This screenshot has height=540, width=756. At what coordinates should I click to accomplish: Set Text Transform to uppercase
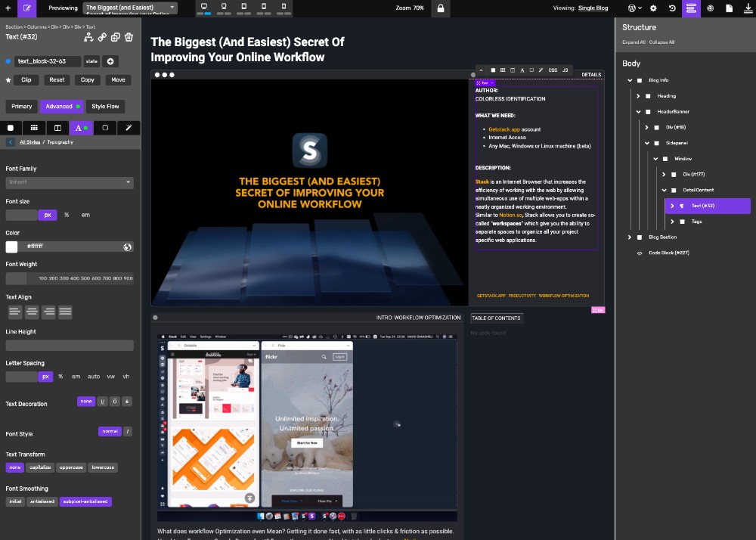pyautogui.click(x=71, y=467)
